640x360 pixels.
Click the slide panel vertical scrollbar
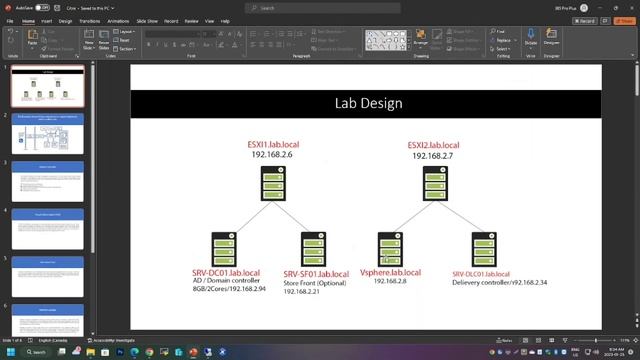93,159
